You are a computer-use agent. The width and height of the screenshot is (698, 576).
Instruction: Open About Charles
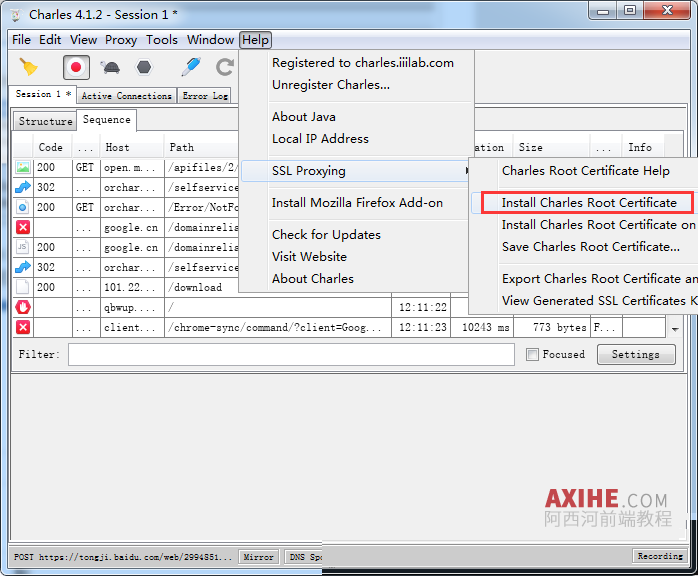coord(312,279)
